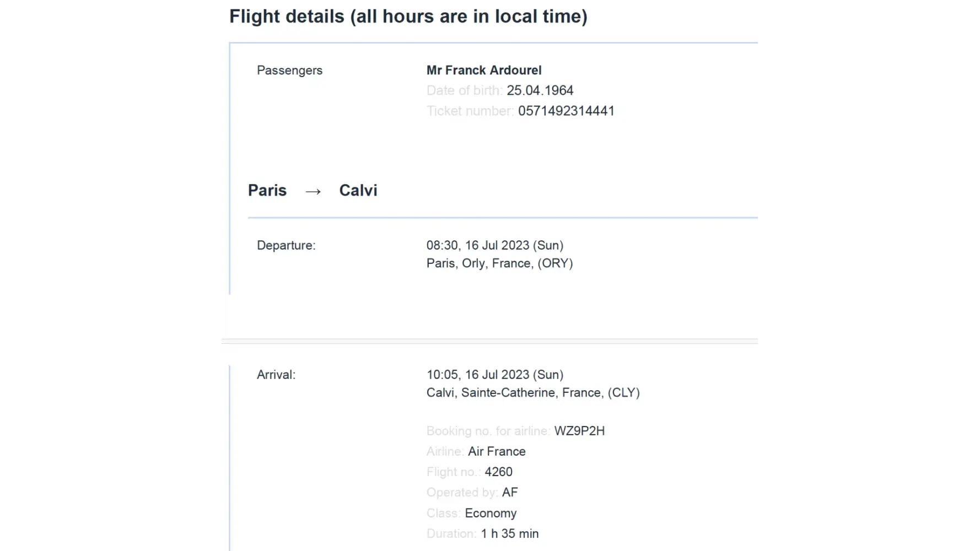Click ticket number 0571492314441
This screenshot has height=551, width=980.
tap(566, 111)
